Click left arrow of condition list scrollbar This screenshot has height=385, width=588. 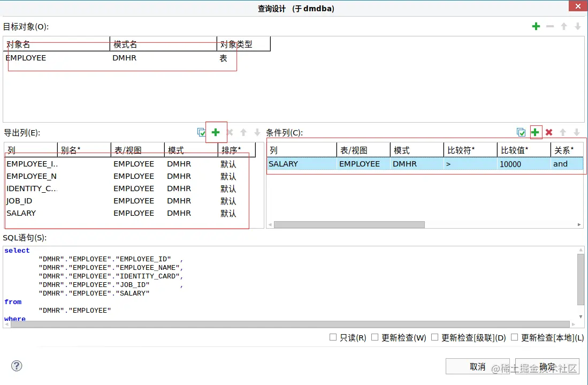270,224
